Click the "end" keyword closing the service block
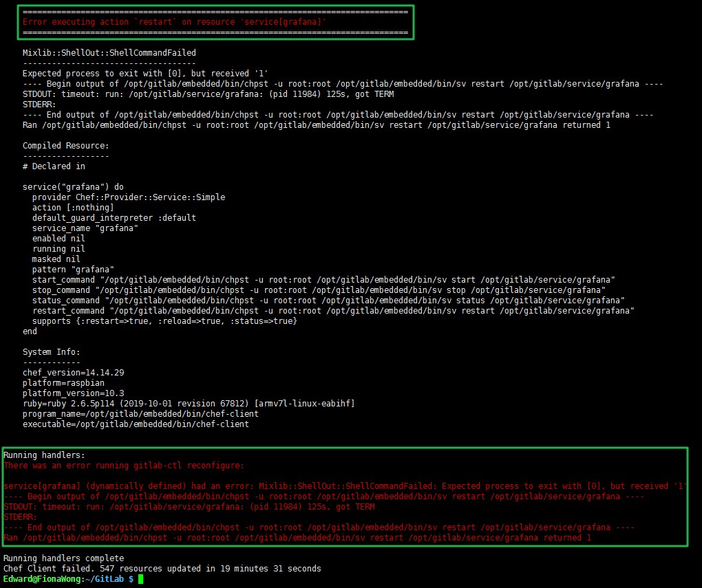 pyautogui.click(x=30, y=331)
